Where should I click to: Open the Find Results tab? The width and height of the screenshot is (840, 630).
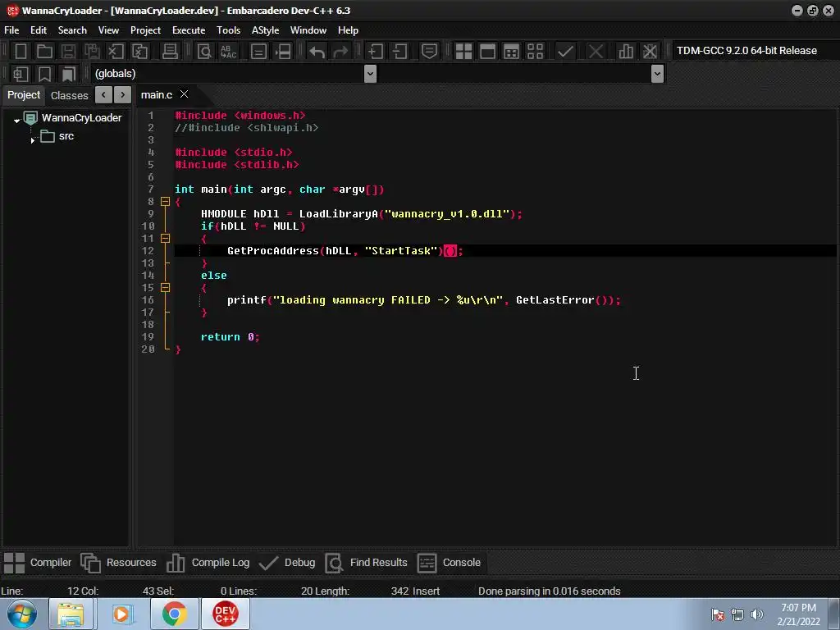366,563
